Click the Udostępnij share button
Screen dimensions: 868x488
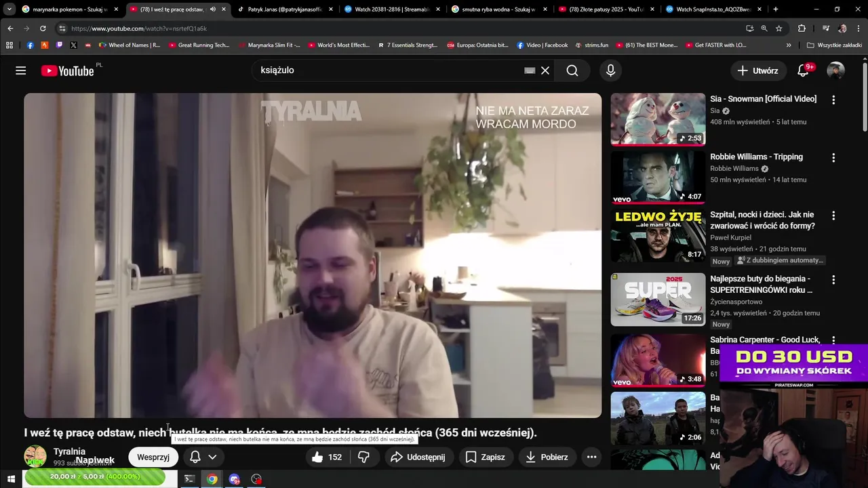[418, 457]
